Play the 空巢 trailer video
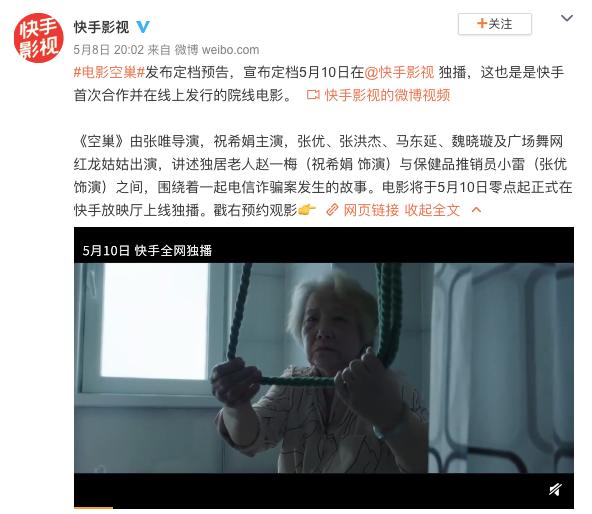The image size is (592, 514). point(324,367)
